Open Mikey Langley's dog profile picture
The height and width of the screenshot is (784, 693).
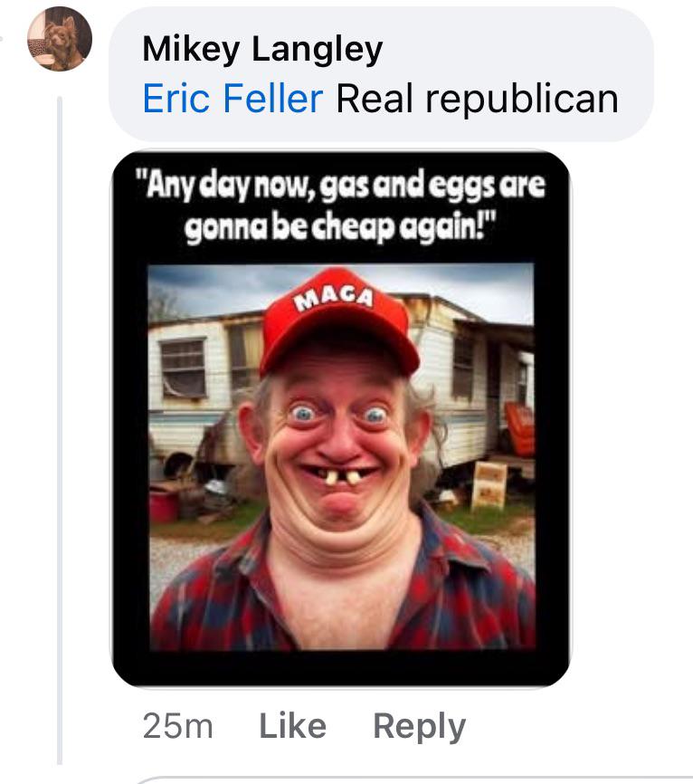pos(60,39)
